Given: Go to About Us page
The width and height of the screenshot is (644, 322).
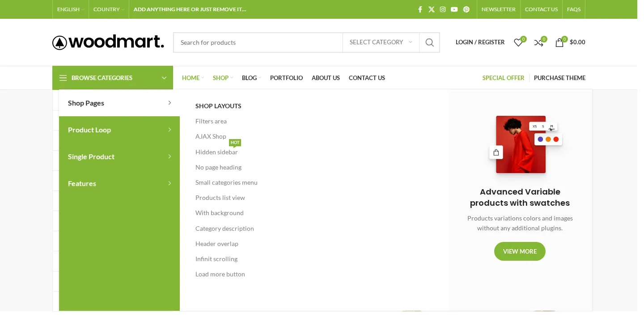Looking at the screenshot, I should point(326,78).
